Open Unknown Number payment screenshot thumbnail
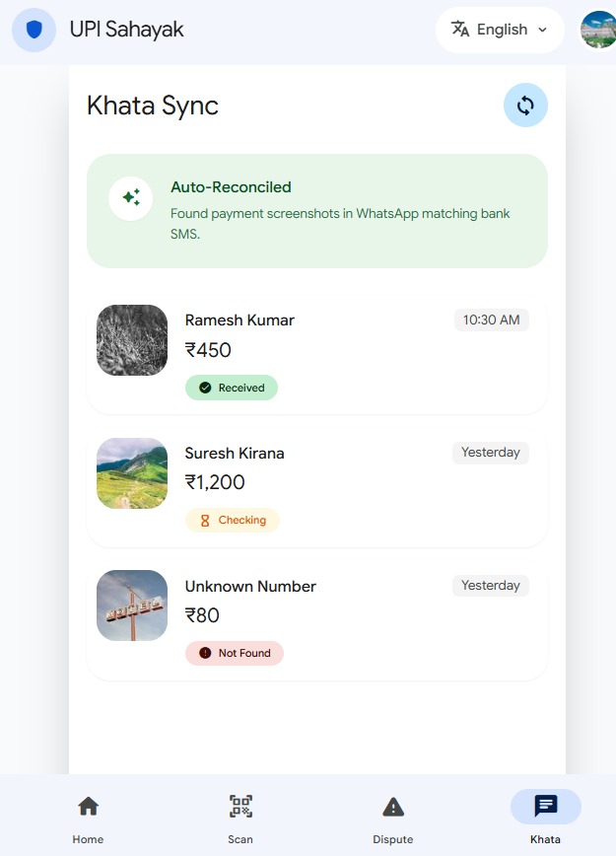The image size is (616, 856). point(132,606)
